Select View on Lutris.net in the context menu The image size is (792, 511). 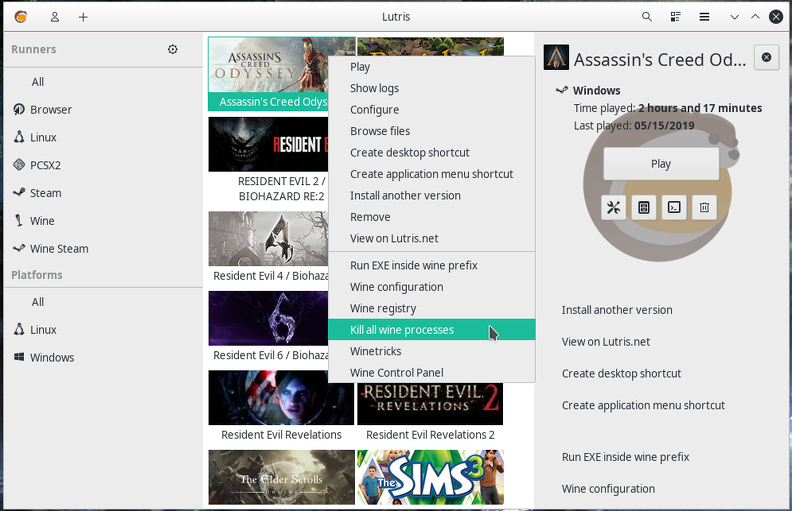point(431,238)
